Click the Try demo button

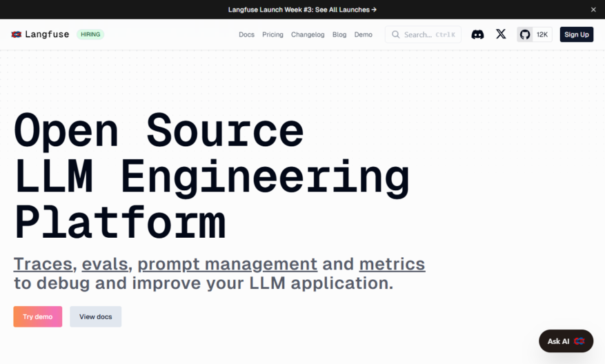pos(38,316)
